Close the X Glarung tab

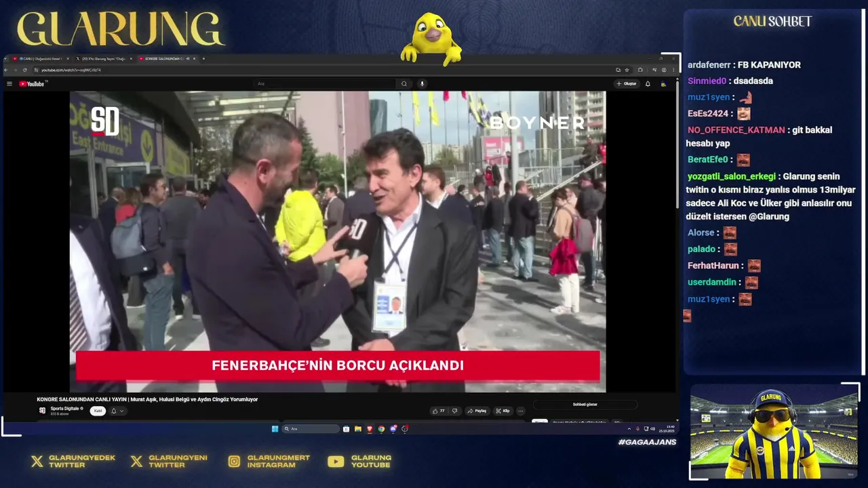[131, 59]
